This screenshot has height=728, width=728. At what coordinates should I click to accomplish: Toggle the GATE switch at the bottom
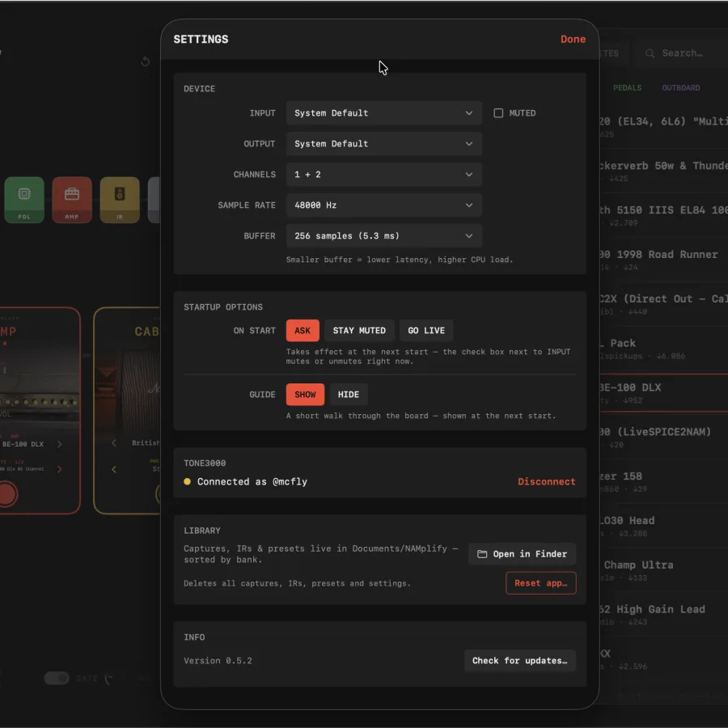tap(57, 679)
